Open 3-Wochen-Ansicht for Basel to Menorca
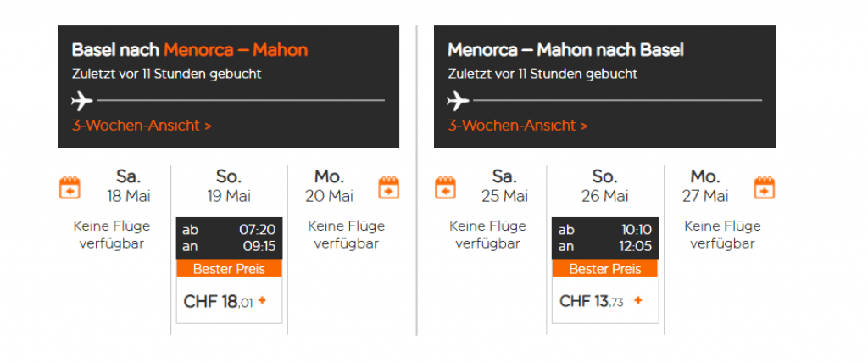Screen dimensions: 868x363 [142, 126]
